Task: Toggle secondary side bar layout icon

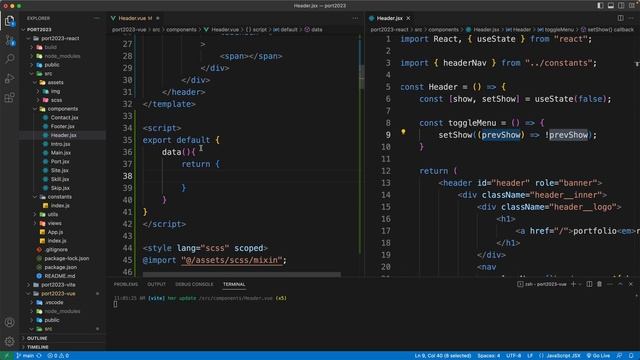Action: [x=621, y=6]
